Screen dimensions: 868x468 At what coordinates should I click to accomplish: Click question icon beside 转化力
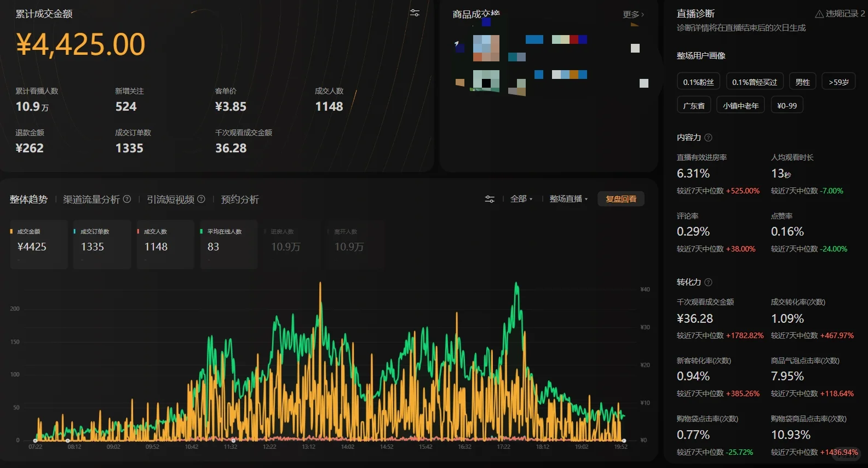[x=708, y=282]
